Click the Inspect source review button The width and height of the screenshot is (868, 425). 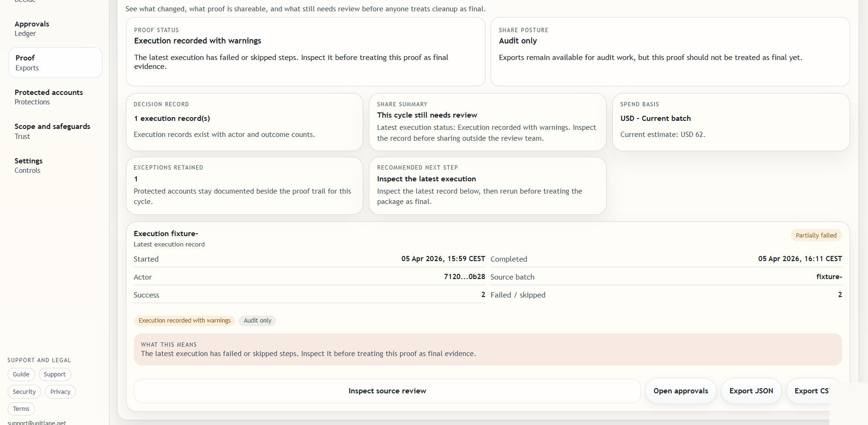(x=387, y=391)
